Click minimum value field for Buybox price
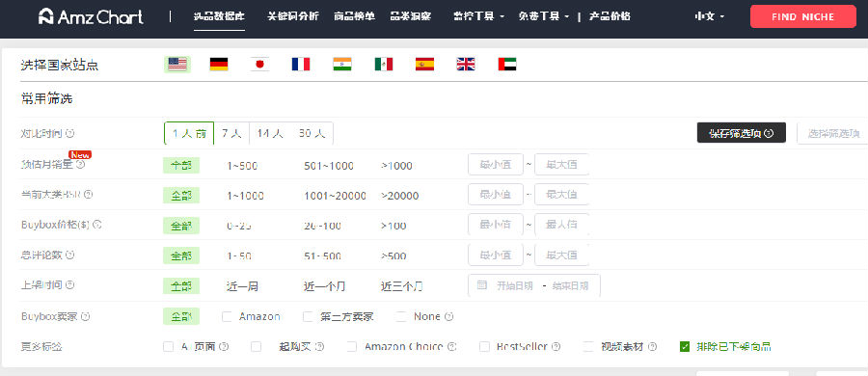The width and height of the screenshot is (868, 376). pos(496,225)
